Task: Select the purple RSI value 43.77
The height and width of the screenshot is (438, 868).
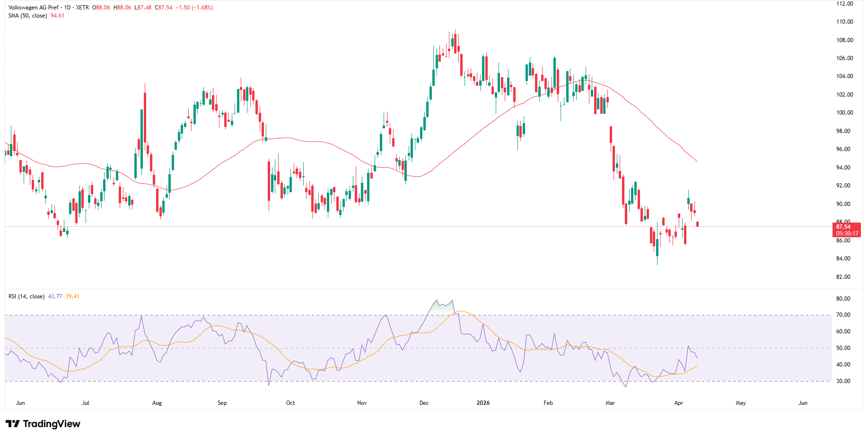Action: tap(55, 296)
